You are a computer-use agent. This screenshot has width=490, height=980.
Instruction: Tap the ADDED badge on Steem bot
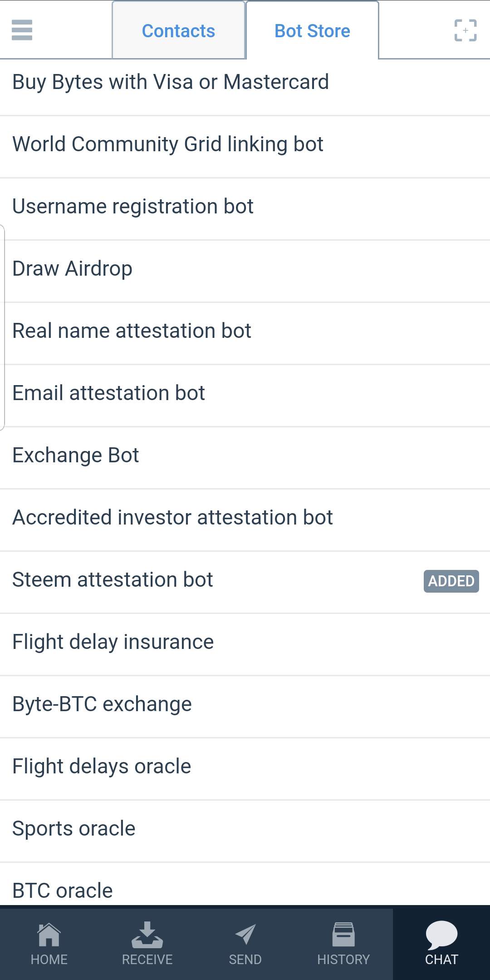(x=451, y=581)
